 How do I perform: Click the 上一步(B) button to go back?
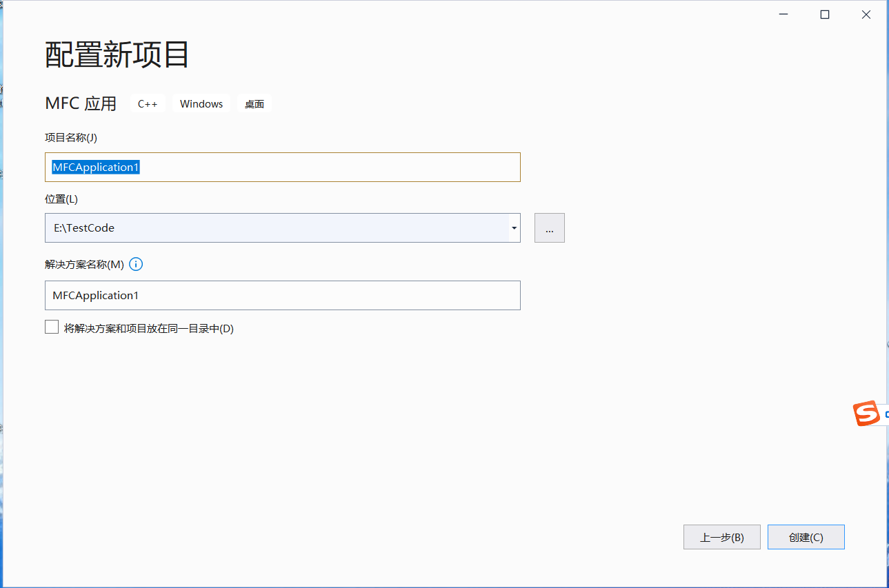pyautogui.click(x=721, y=537)
